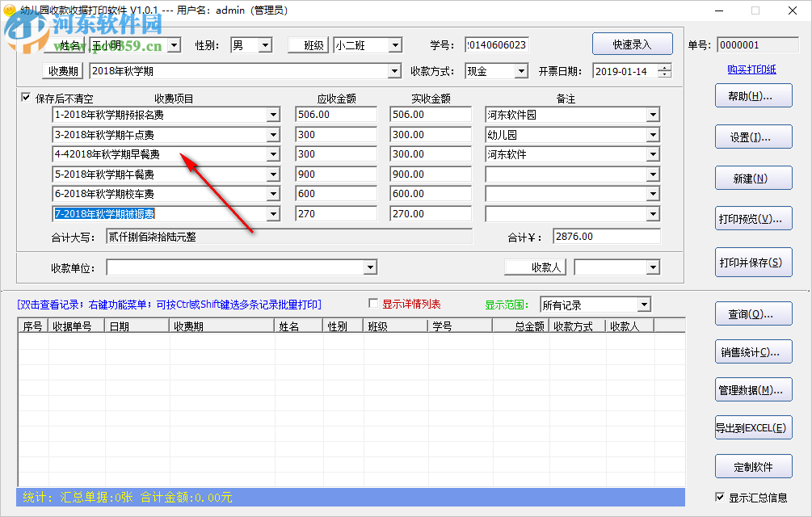Screen dimensions: 812x517
Task: Expand the 备注 dropdown showing 河东软件
Action: coord(653,154)
